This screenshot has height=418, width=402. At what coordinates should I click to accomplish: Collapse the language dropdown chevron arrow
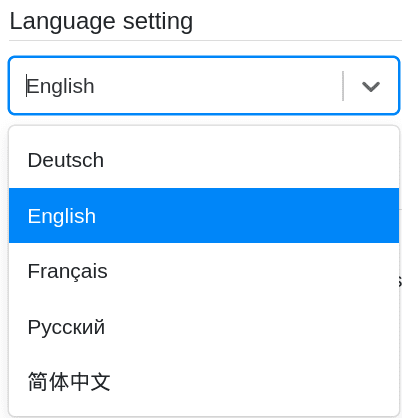click(x=371, y=86)
